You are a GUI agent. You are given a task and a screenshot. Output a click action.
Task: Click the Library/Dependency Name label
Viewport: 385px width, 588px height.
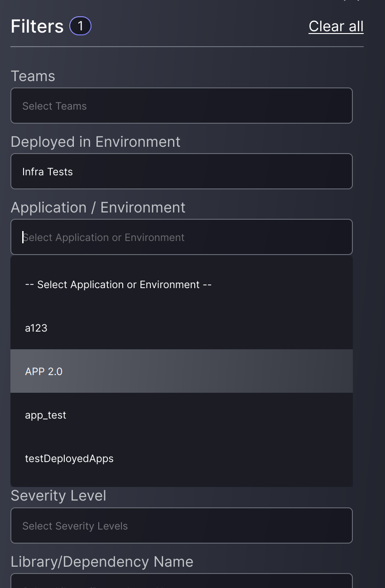(x=102, y=561)
